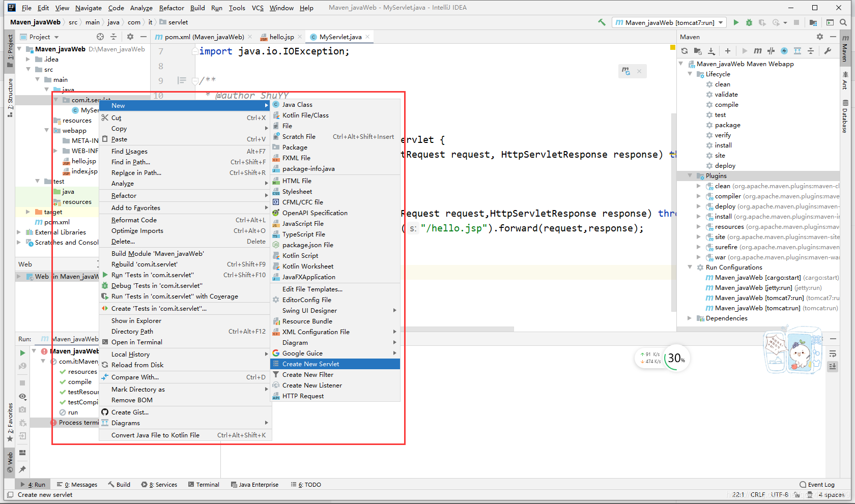
Task: Expand the .idea folder in Project tree
Action: 28,60
